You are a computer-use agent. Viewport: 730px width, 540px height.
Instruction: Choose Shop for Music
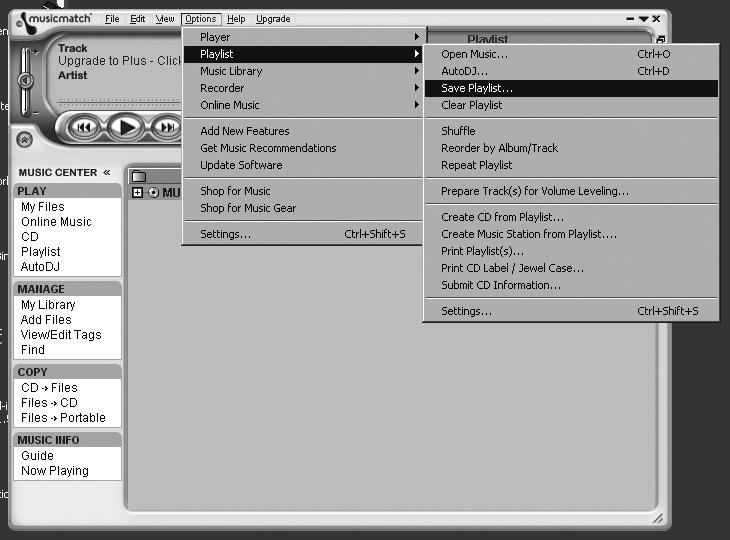[x=303, y=191]
